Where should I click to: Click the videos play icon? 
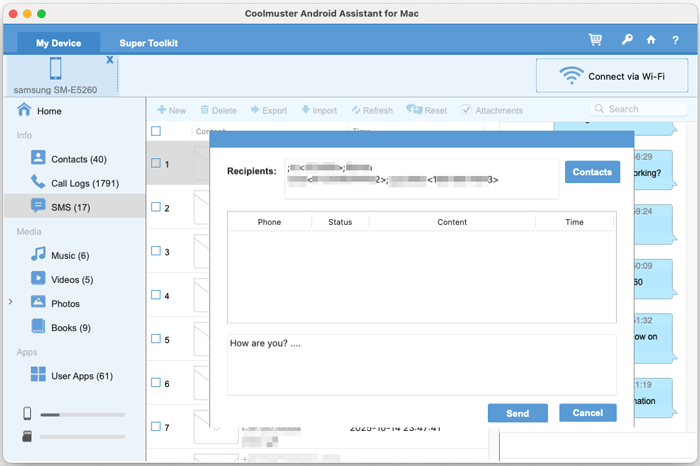tap(38, 278)
